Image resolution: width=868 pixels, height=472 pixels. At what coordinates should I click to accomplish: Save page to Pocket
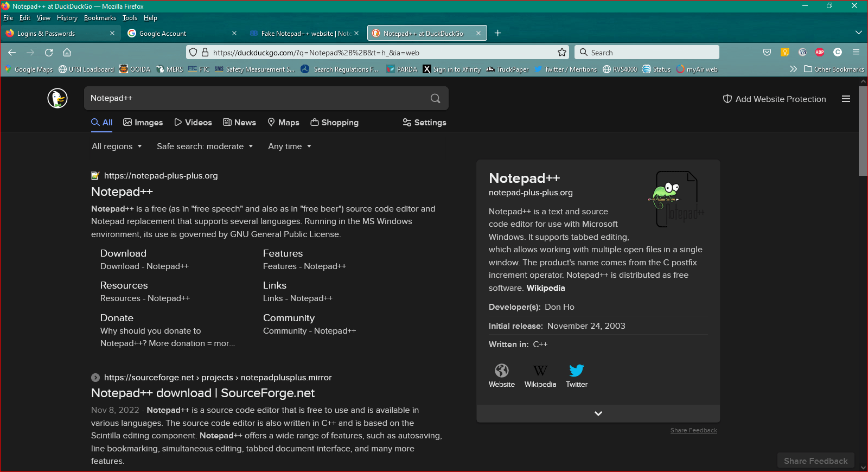[x=767, y=53]
